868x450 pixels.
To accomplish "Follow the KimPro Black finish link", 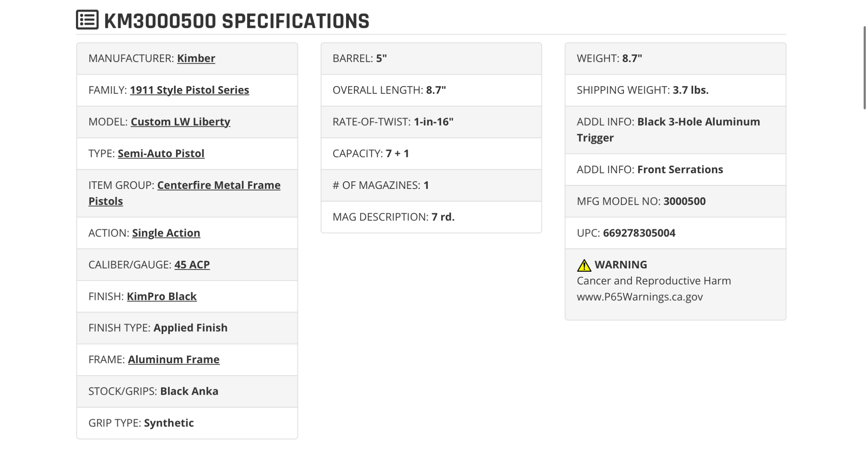I will pos(162,296).
